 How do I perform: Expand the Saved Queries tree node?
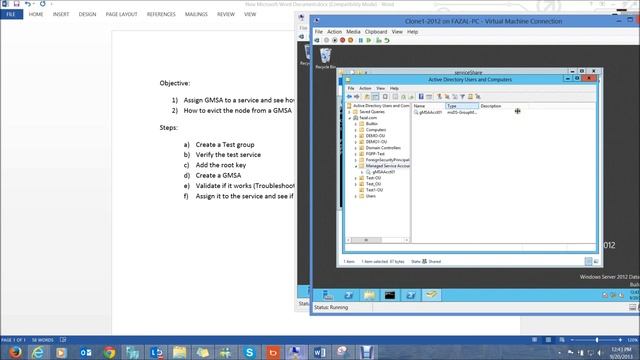coord(350,112)
